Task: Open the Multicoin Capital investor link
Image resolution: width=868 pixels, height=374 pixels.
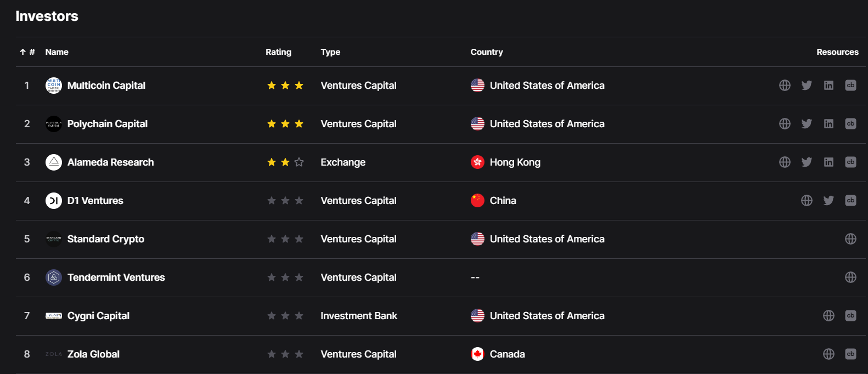Action: pyautogui.click(x=106, y=86)
